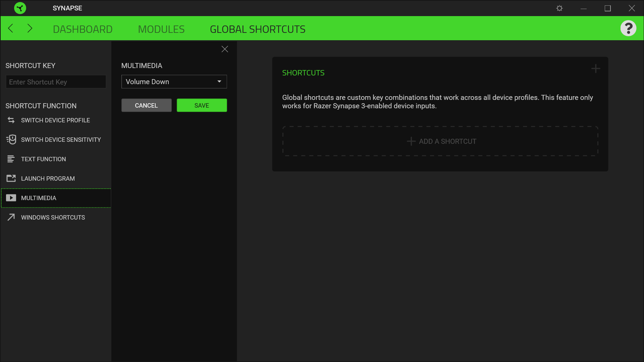Select the Multimedia function label

39,198
